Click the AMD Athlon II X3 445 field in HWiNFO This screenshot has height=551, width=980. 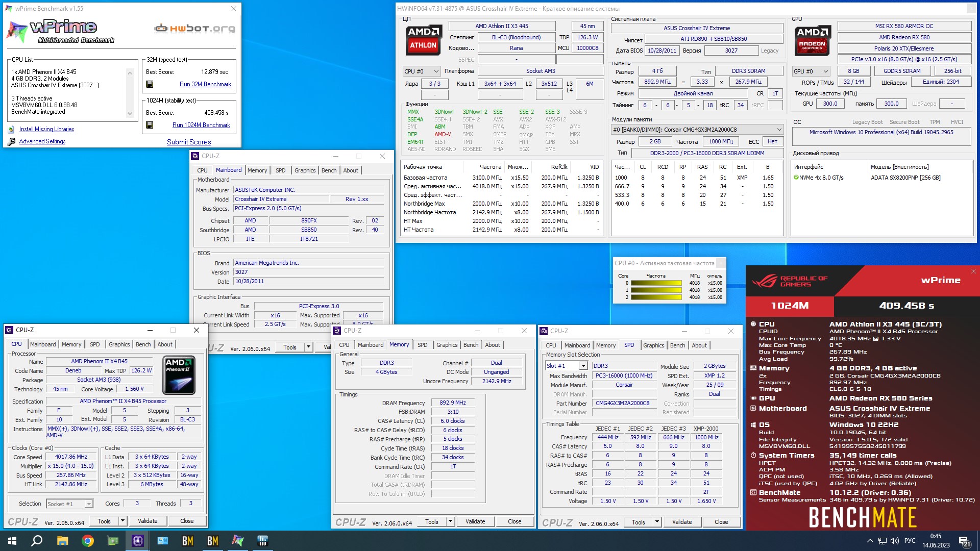(x=502, y=26)
